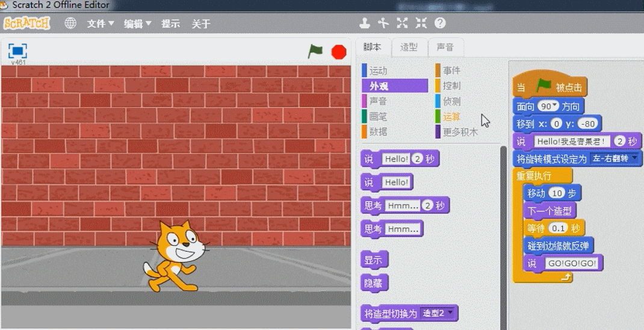Viewport: 644px width, 330px height.
Task: Choose the shrink sprite tool
Action: [421, 23]
